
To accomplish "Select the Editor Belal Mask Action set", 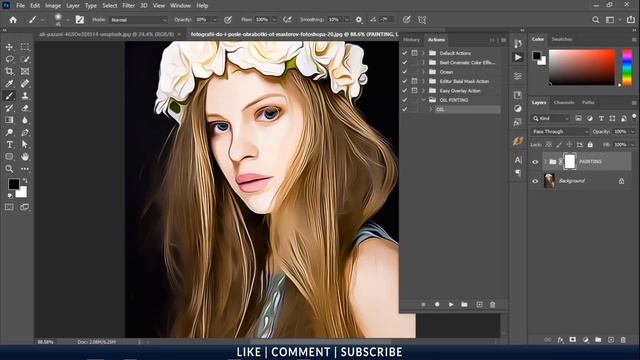I will tap(464, 81).
